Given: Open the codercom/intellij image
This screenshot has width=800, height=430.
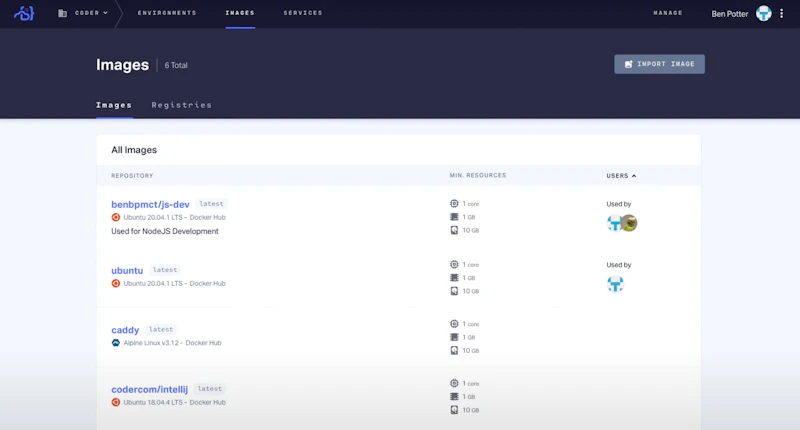Looking at the screenshot, I should (149, 389).
